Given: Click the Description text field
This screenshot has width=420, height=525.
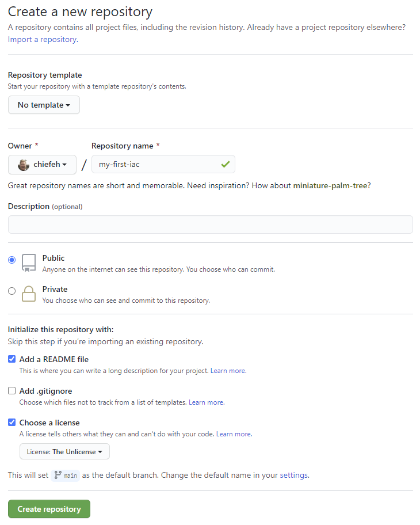Looking at the screenshot, I should tap(210, 225).
